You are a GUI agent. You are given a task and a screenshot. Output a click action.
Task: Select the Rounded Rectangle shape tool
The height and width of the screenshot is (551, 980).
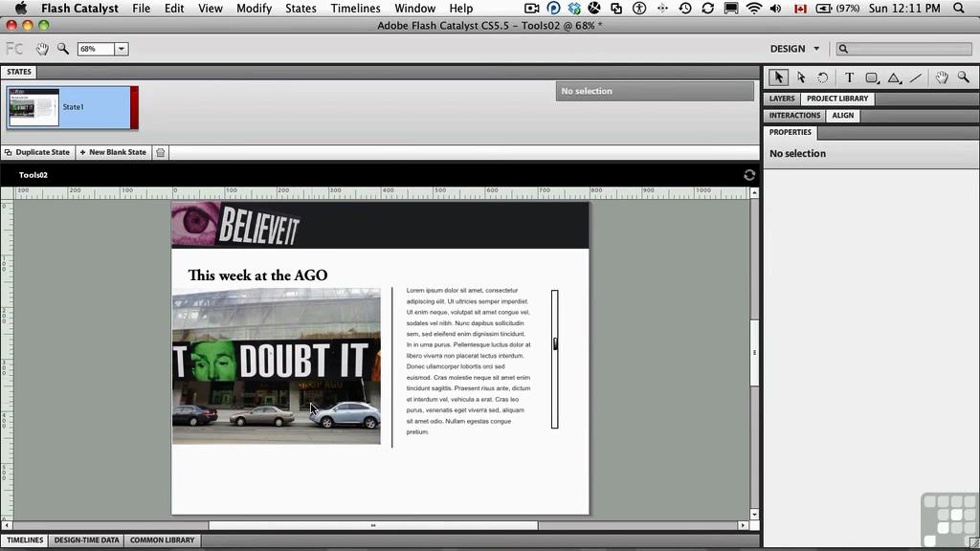pos(872,77)
